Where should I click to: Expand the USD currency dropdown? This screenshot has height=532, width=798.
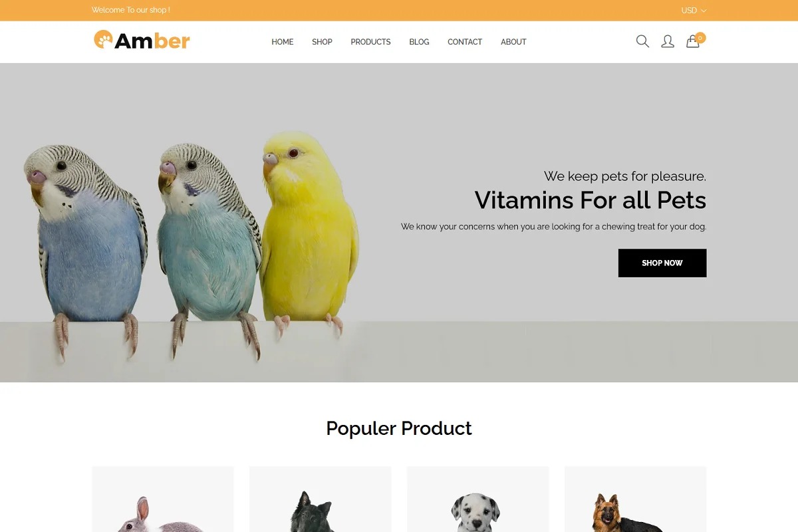tap(694, 11)
